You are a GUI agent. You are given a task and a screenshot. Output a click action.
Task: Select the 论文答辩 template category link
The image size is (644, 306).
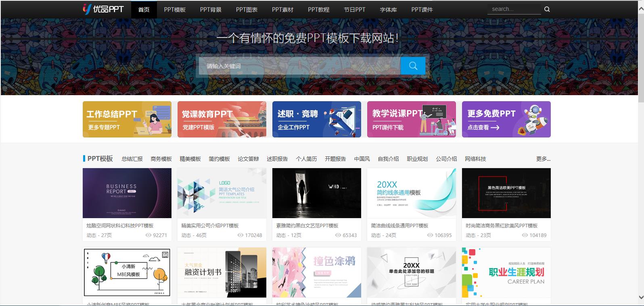coord(248,159)
